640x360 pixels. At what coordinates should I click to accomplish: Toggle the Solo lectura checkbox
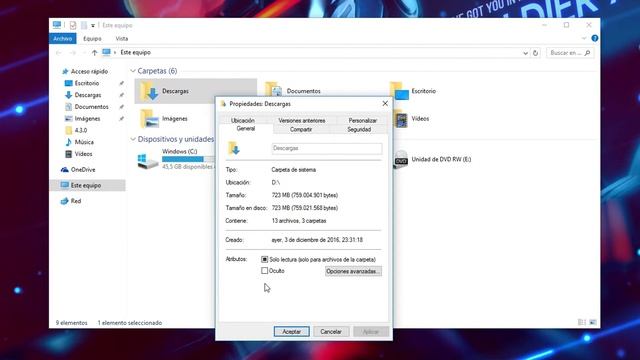[x=264, y=259]
